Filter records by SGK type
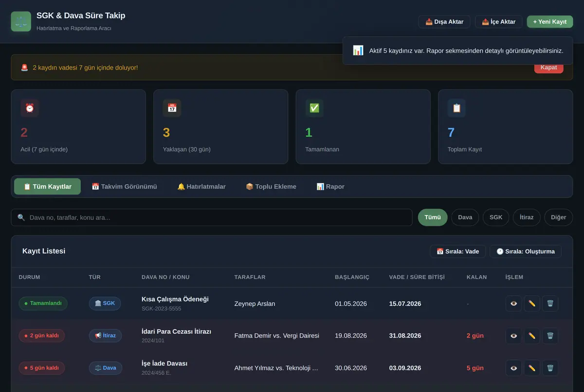This screenshot has width=584, height=392. (496, 217)
